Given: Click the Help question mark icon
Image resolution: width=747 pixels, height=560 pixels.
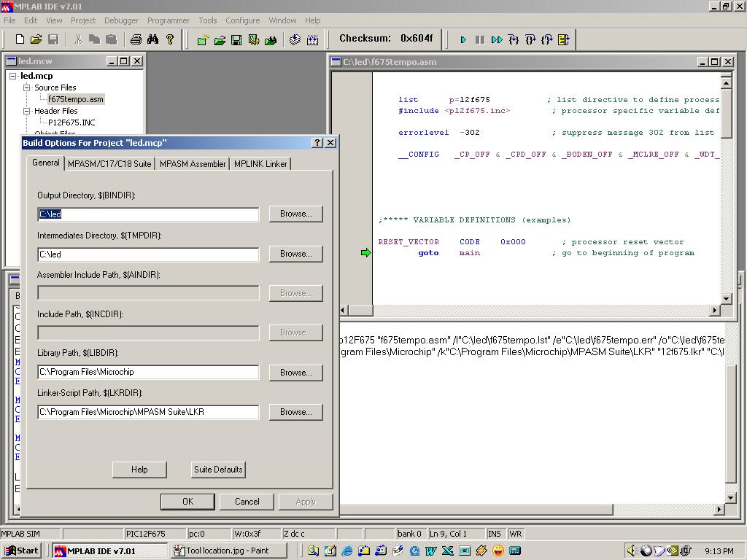Looking at the screenshot, I should 170,39.
